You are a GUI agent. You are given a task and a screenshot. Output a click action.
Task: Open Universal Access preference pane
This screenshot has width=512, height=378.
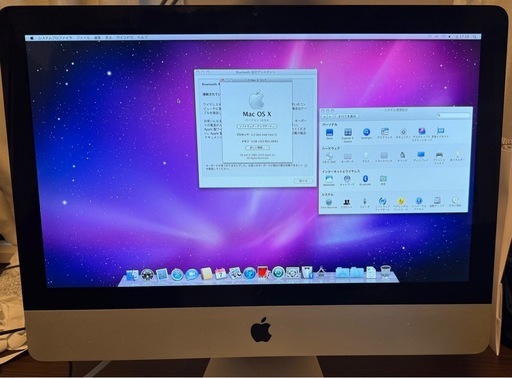(419, 203)
